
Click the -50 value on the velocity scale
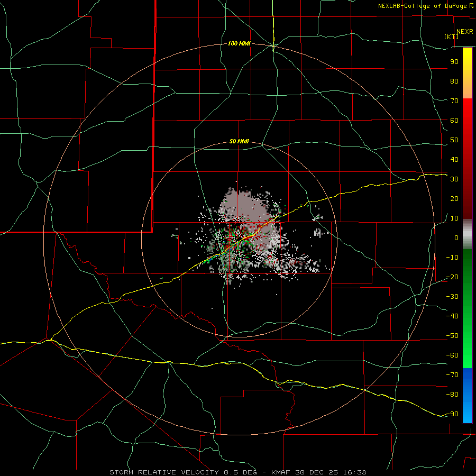(x=452, y=336)
